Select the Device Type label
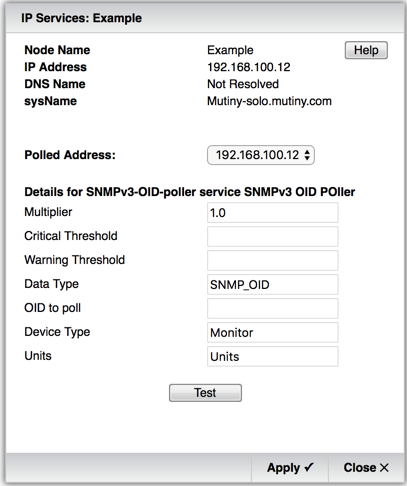 pos(57,332)
